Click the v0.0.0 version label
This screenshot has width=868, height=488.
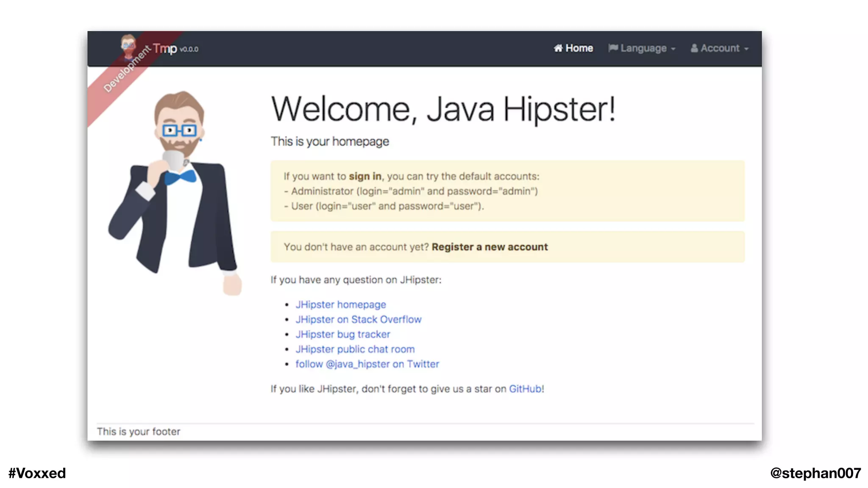tap(189, 50)
